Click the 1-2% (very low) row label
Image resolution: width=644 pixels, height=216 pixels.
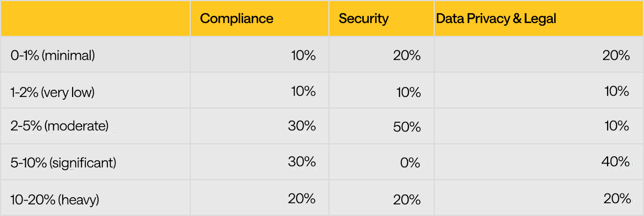pos(52,93)
